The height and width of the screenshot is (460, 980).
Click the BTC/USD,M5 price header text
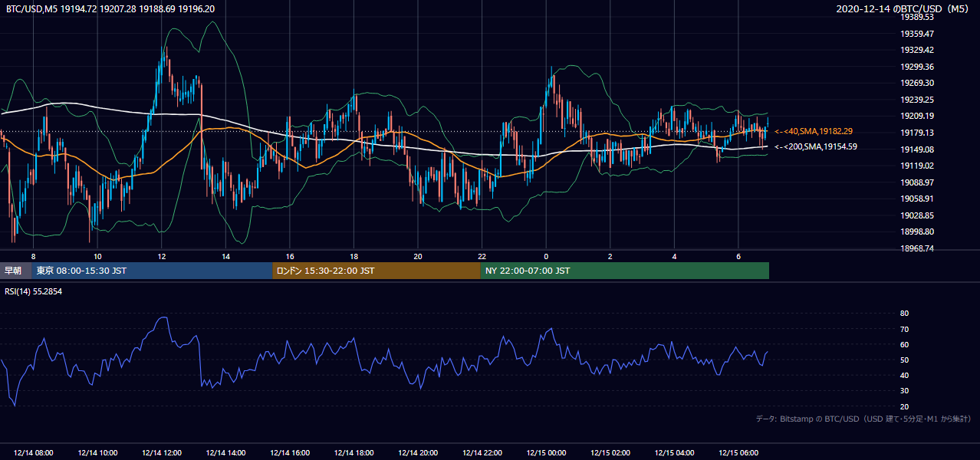click(x=110, y=9)
